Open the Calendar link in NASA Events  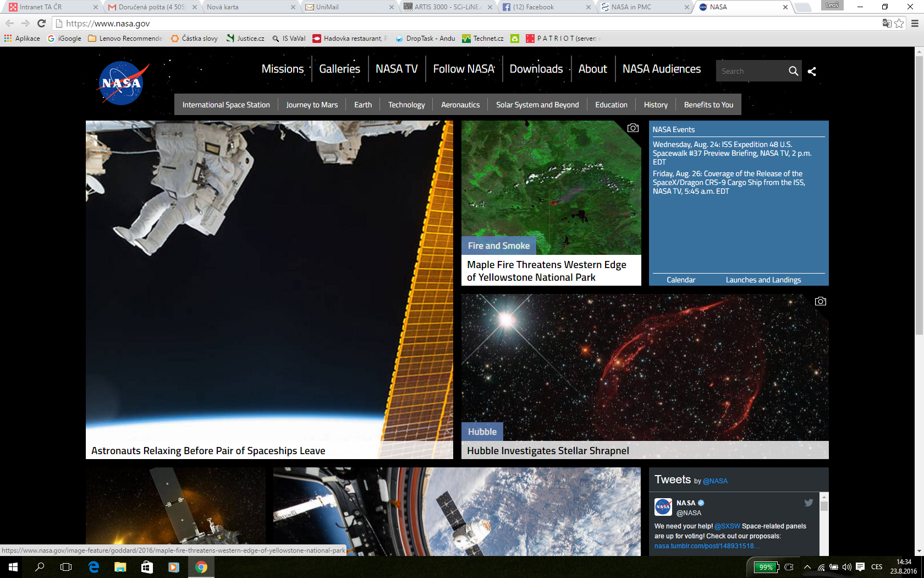coord(681,280)
